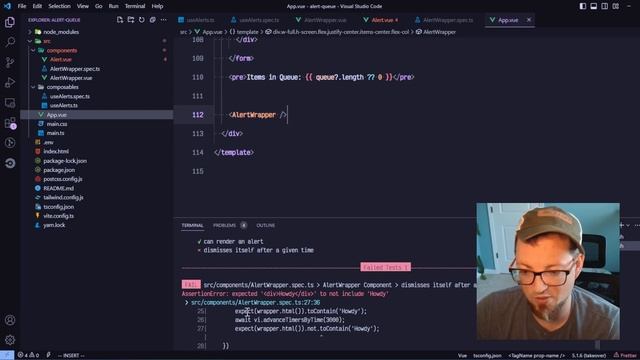Open the View menu

click(x=82, y=6)
